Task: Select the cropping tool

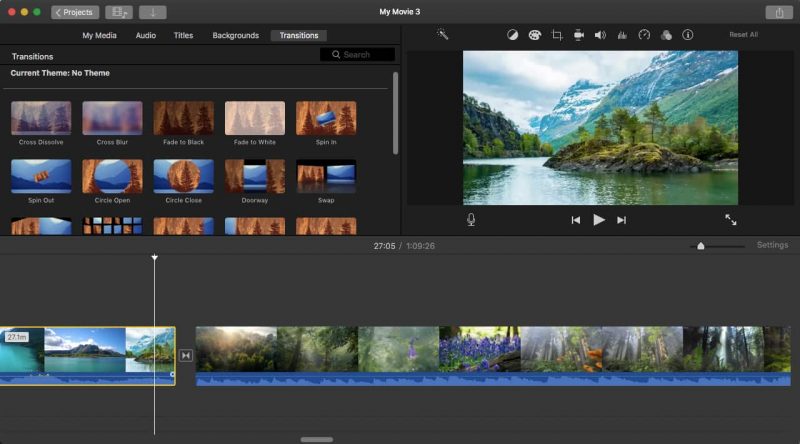Action: 557,35
